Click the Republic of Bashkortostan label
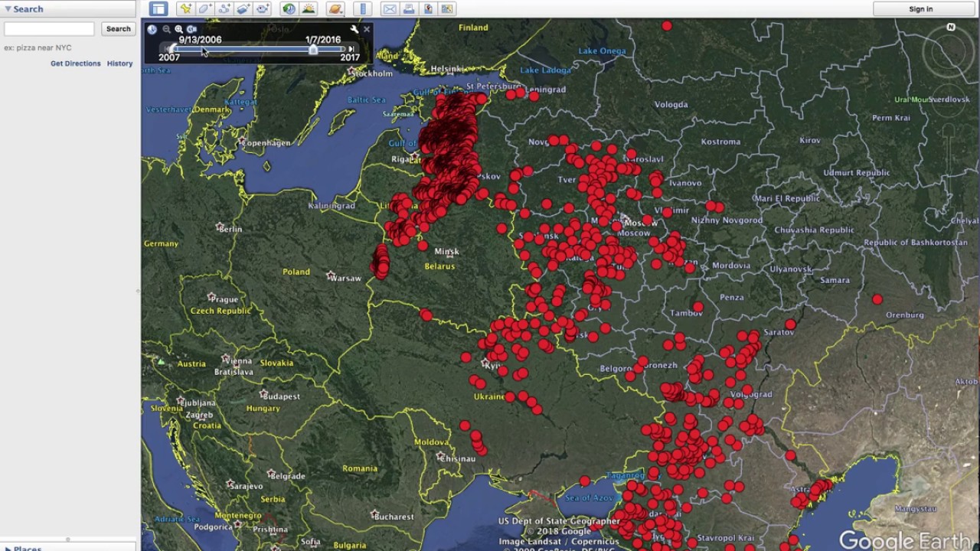 pos(915,243)
